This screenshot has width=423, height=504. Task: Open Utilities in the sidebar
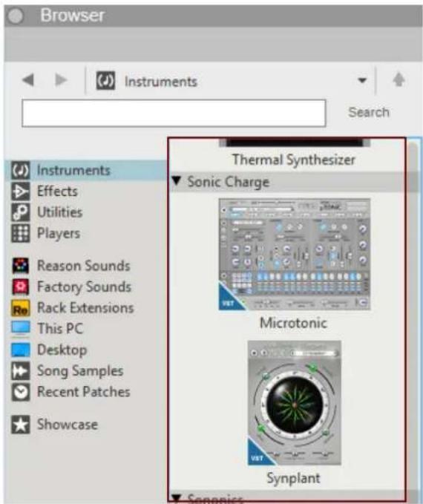[x=60, y=212]
